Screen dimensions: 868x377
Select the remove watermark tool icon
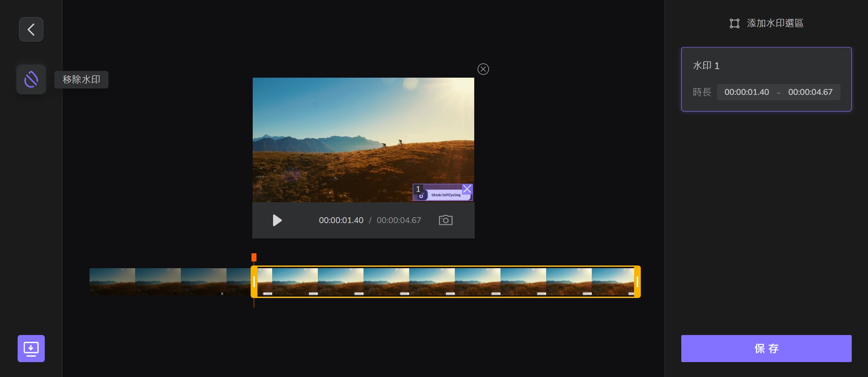coord(31,79)
